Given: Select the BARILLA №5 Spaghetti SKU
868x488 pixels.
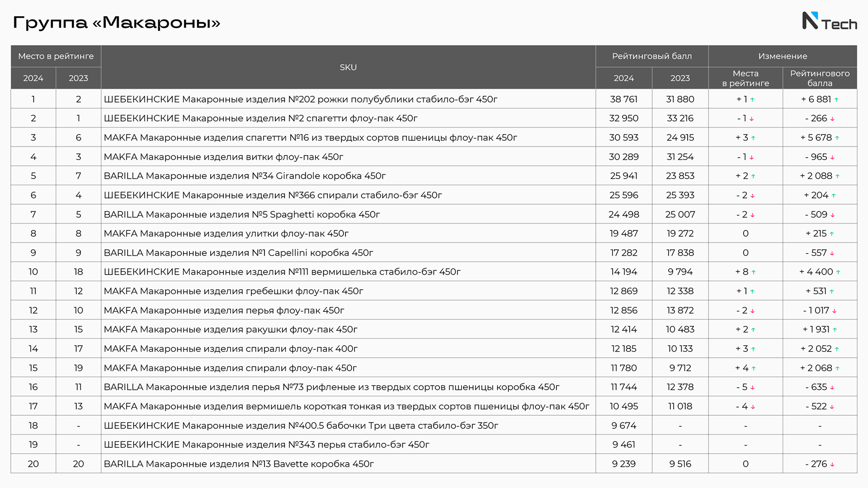Looking at the screenshot, I should 242,214.
